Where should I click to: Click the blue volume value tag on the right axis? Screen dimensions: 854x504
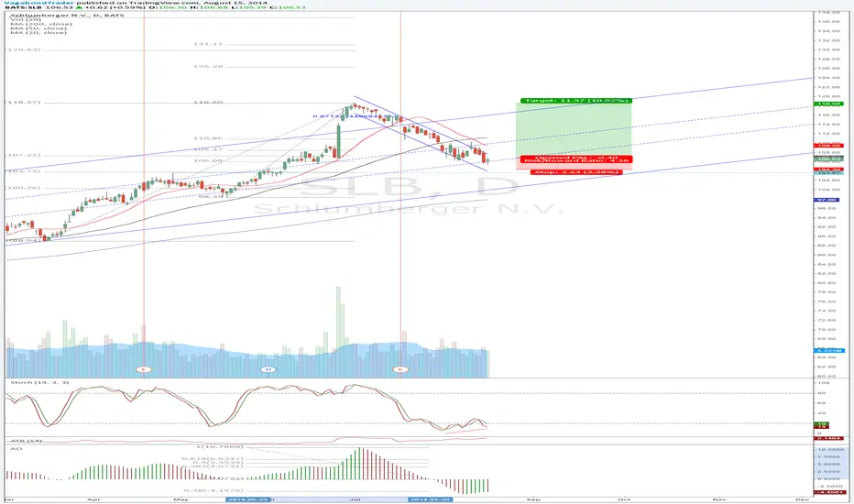(x=828, y=350)
